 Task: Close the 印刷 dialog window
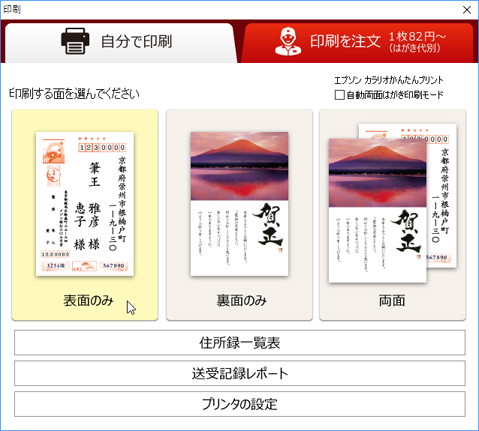(467, 10)
